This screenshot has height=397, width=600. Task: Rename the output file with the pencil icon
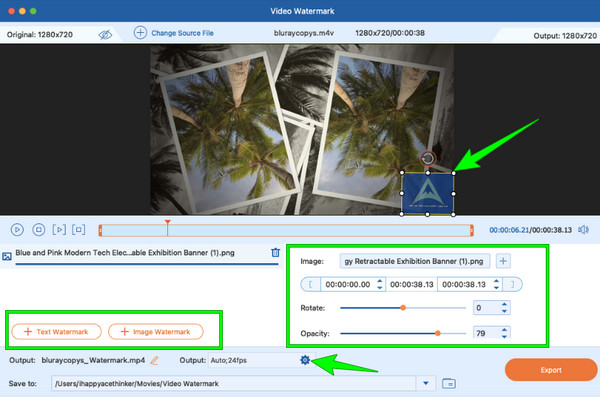coord(155,360)
